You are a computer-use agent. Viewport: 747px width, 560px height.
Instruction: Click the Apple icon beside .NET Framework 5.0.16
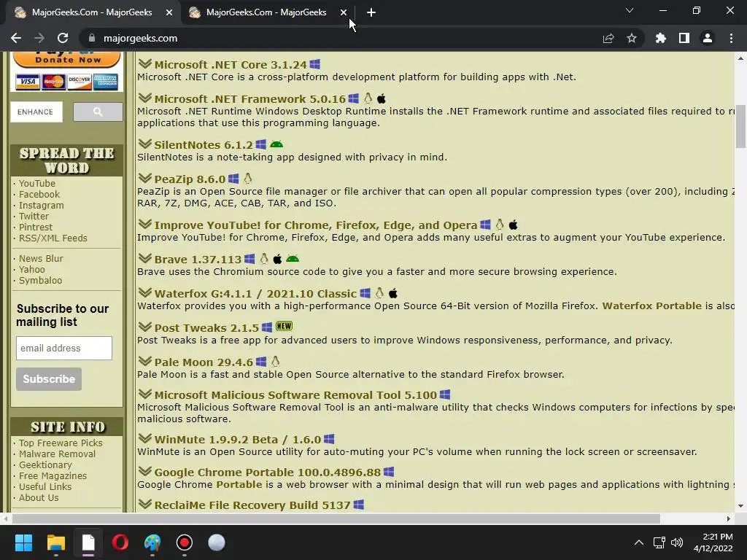pos(381,98)
